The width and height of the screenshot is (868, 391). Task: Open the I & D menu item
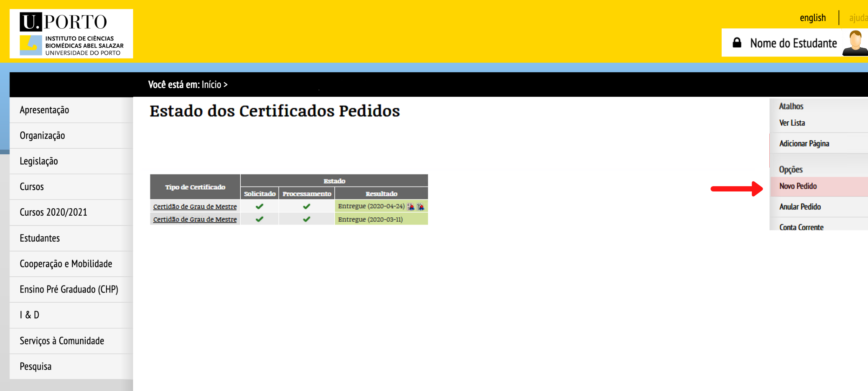tap(71, 315)
